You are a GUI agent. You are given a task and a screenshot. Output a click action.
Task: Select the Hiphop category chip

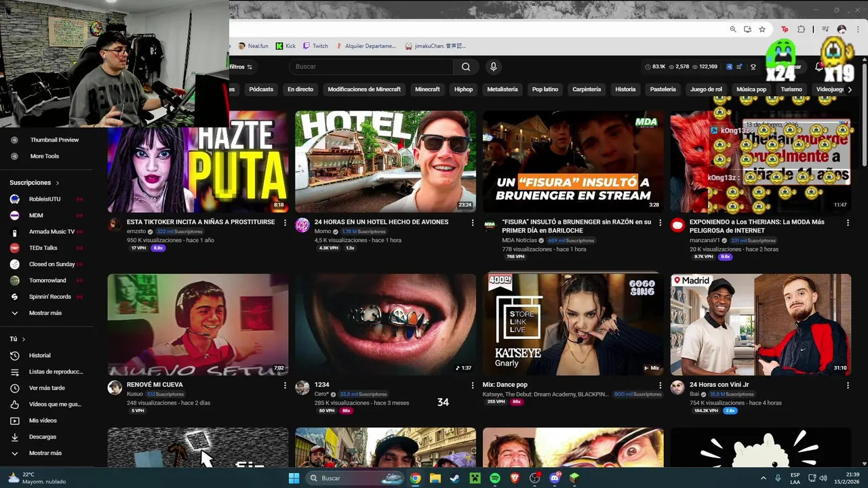pos(463,89)
